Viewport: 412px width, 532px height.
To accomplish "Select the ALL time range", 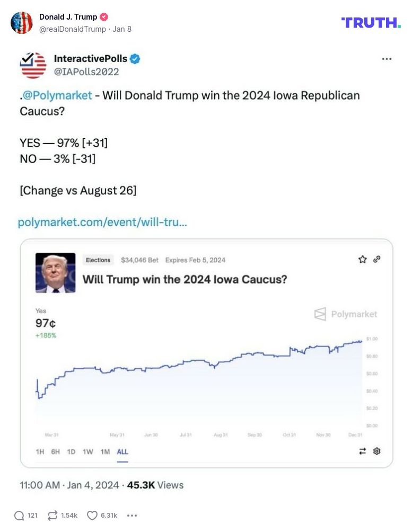I will (x=122, y=452).
